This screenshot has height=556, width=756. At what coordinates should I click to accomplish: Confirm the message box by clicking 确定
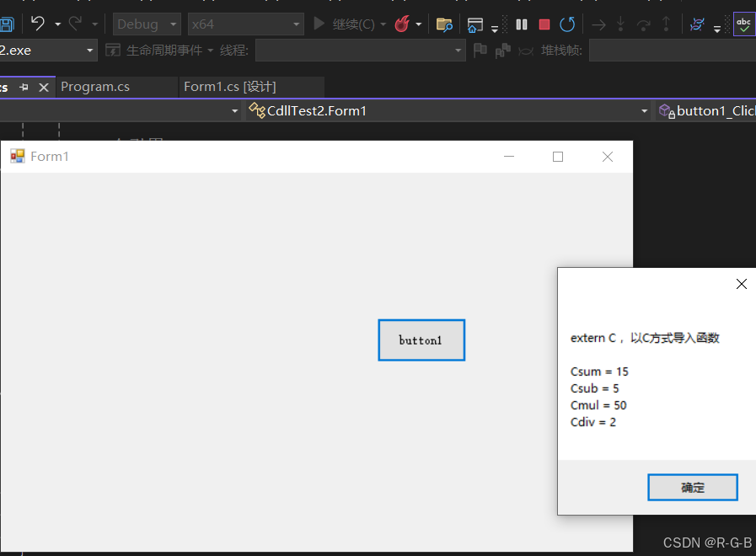[692, 487]
